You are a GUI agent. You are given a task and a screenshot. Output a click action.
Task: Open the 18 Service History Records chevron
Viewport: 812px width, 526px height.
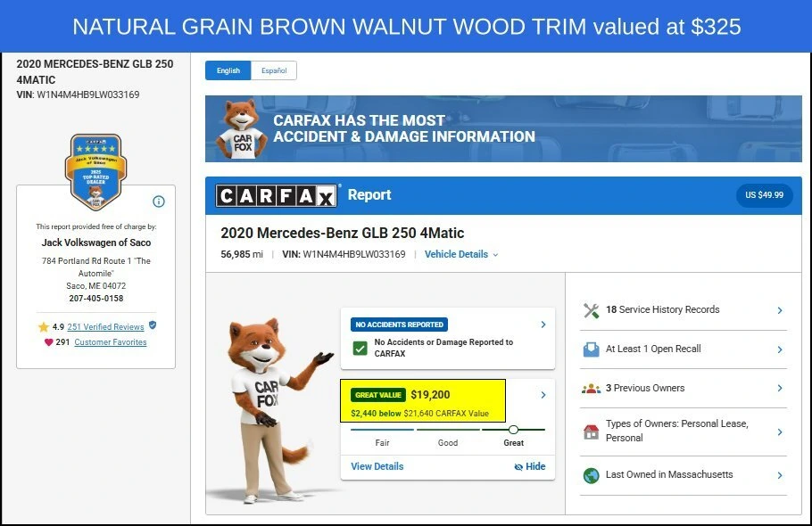(780, 310)
